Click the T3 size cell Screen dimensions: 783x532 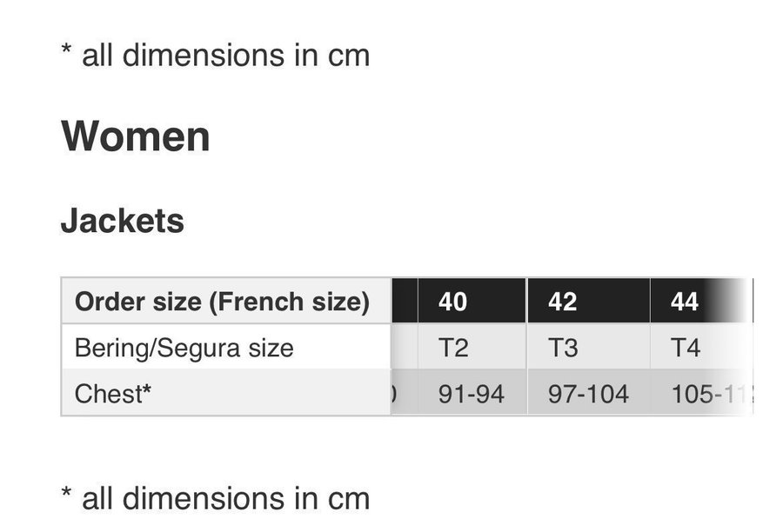coord(589,347)
